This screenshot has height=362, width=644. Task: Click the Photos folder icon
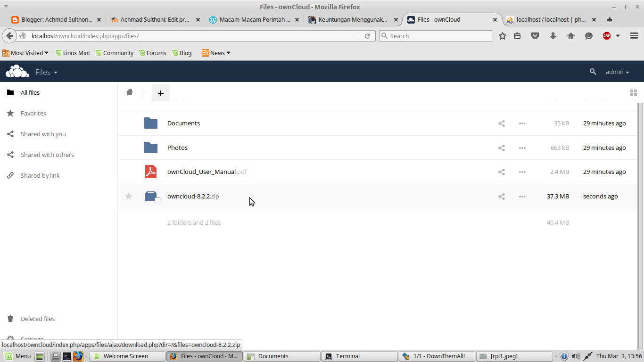[x=151, y=148]
